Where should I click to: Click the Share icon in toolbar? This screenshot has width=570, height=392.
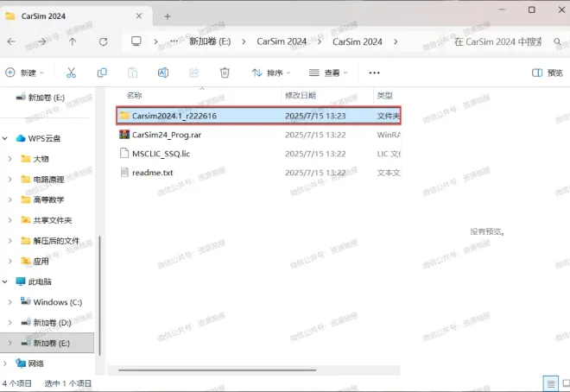194,73
